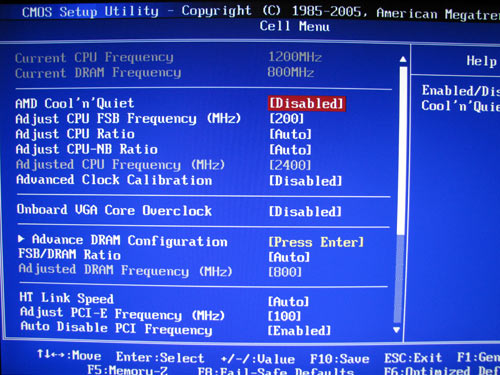Select the Adjust CPU FSB Frequency (MHz) label

pyautogui.click(x=128, y=119)
